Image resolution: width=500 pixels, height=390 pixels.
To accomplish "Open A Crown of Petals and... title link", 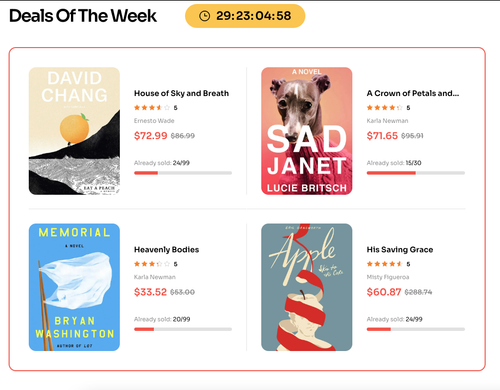I will click(x=413, y=93).
